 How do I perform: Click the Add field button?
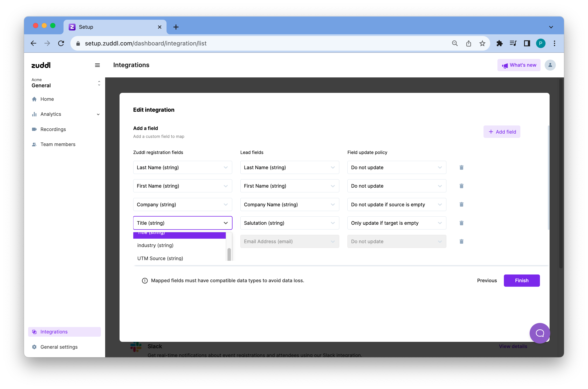pos(502,131)
